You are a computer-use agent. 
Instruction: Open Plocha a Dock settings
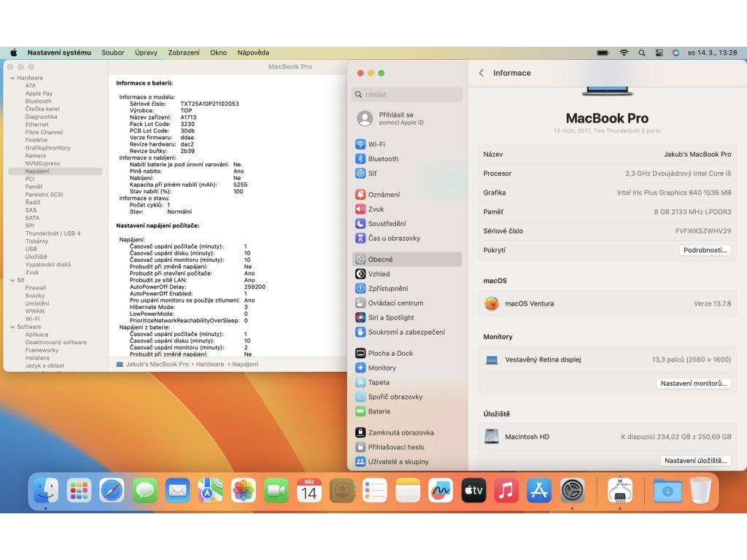coord(390,354)
